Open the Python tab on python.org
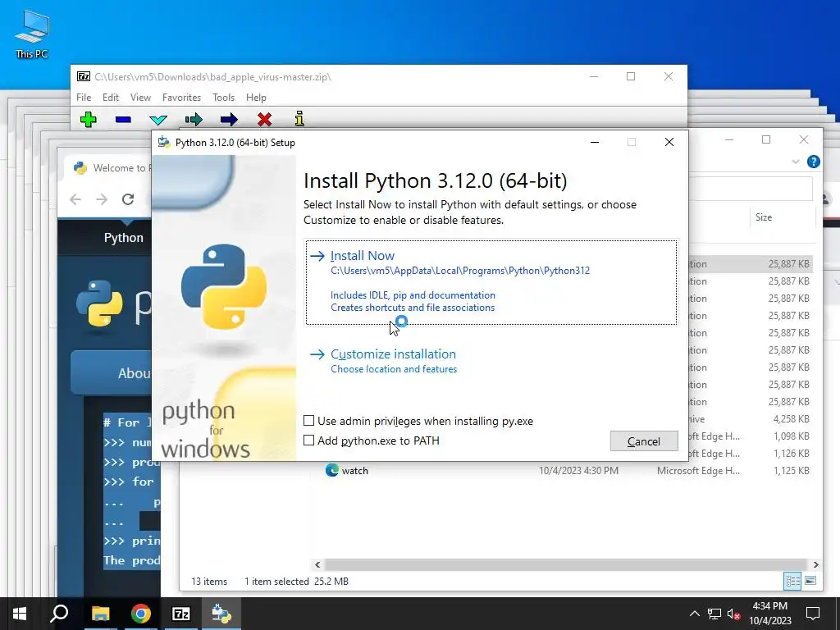The height and width of the screenshot is (630, 840). (124, 238)
